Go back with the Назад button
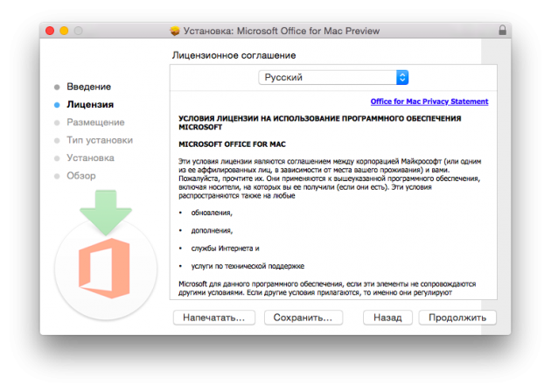Image resolution: width=551 pixels, height=392 pixels. [x=387, y=318]
